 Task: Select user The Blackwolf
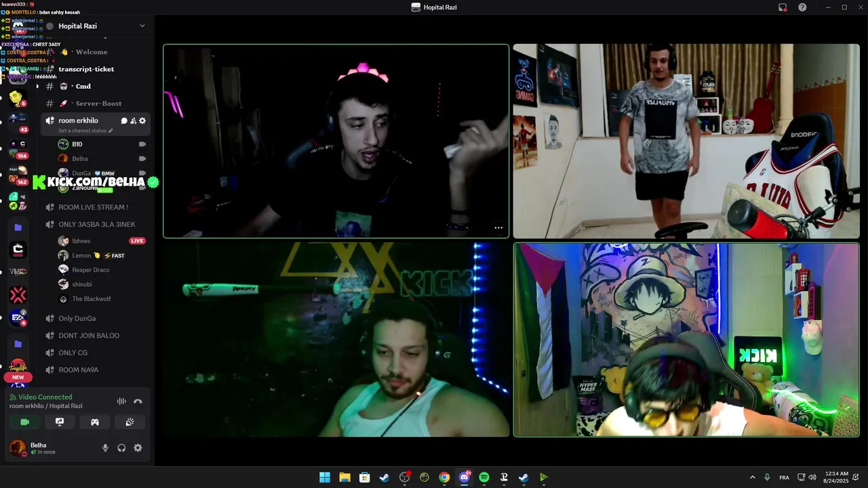[102, 299]
